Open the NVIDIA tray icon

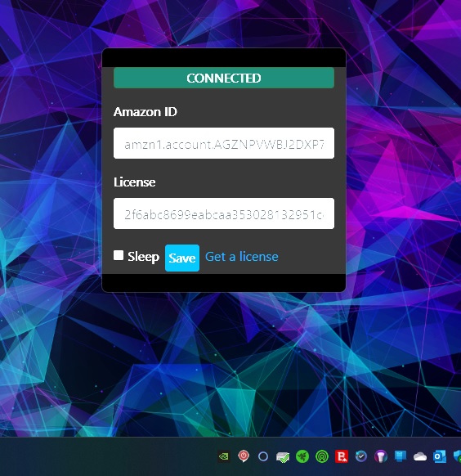[x=224, y=456]
